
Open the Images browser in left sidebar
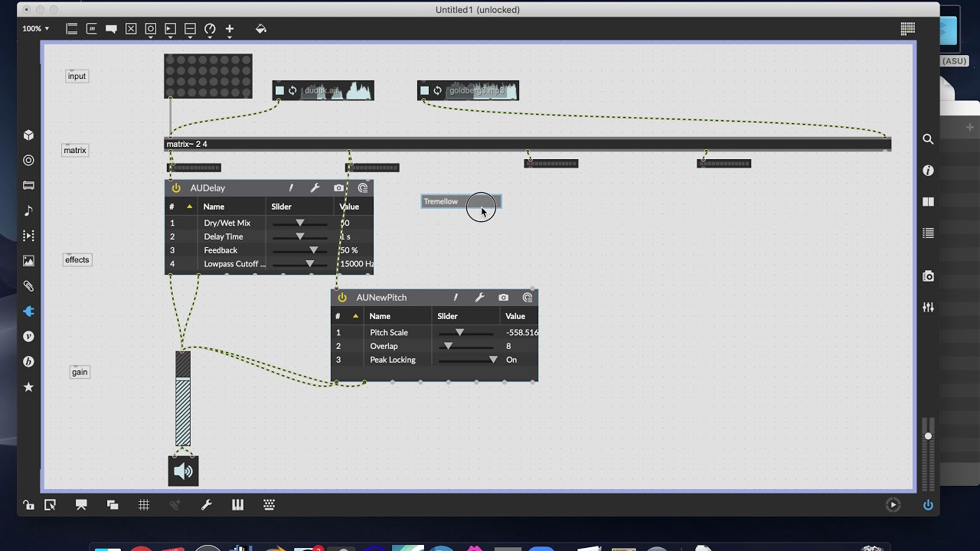tap(28, 261)
